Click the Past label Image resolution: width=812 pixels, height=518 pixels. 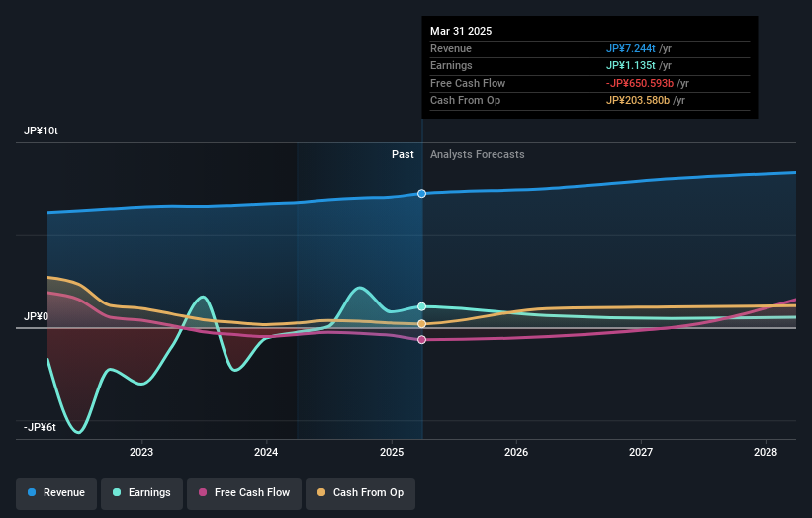403,155
